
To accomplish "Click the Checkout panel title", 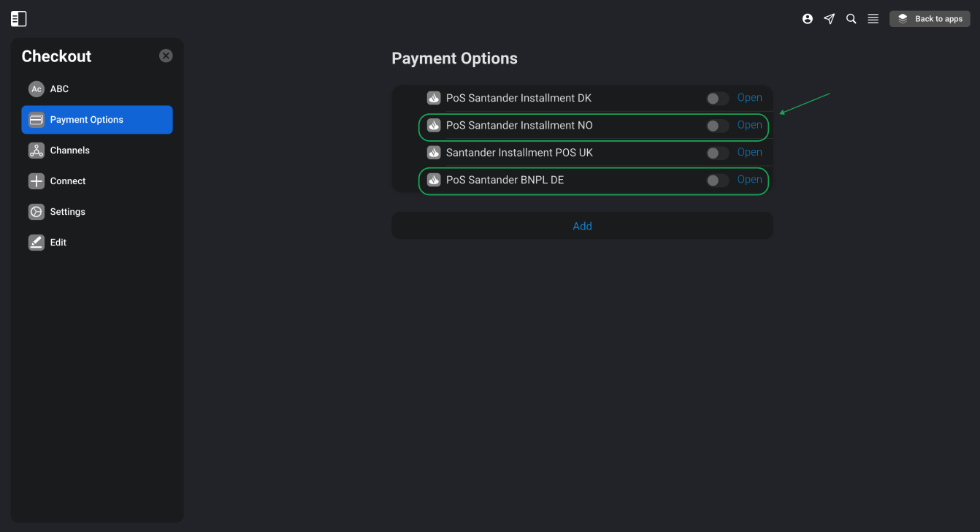I will pos(56,56).
